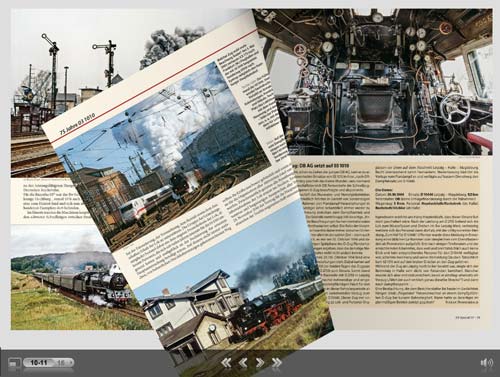Click the small go arrow after page count 16
This screenshot has width=500, height=377.
pyautogui.click(x=71, y=362)
